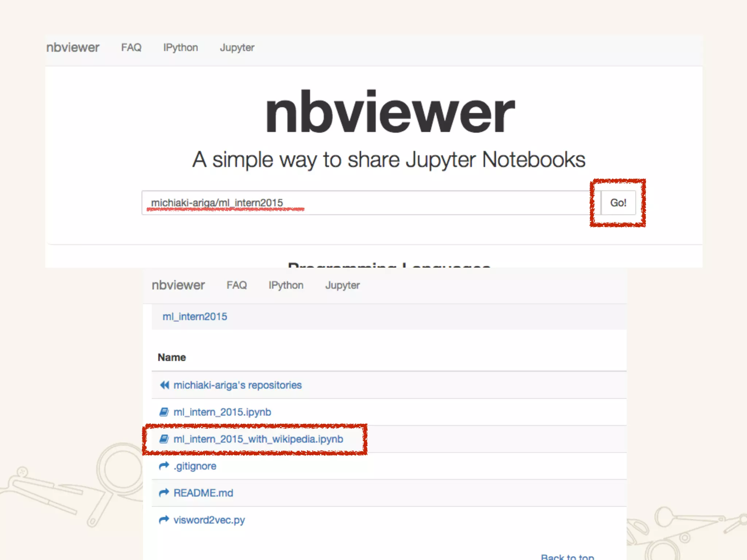Viewport: 747px width, 560px height.
Task: Open IPython in lower navigation bar
Action: (286, 285)
